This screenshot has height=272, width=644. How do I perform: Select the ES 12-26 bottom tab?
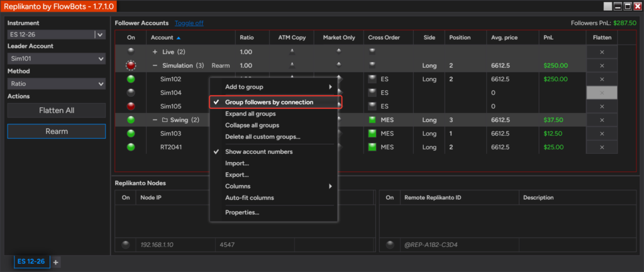click(x=31, y=261)
